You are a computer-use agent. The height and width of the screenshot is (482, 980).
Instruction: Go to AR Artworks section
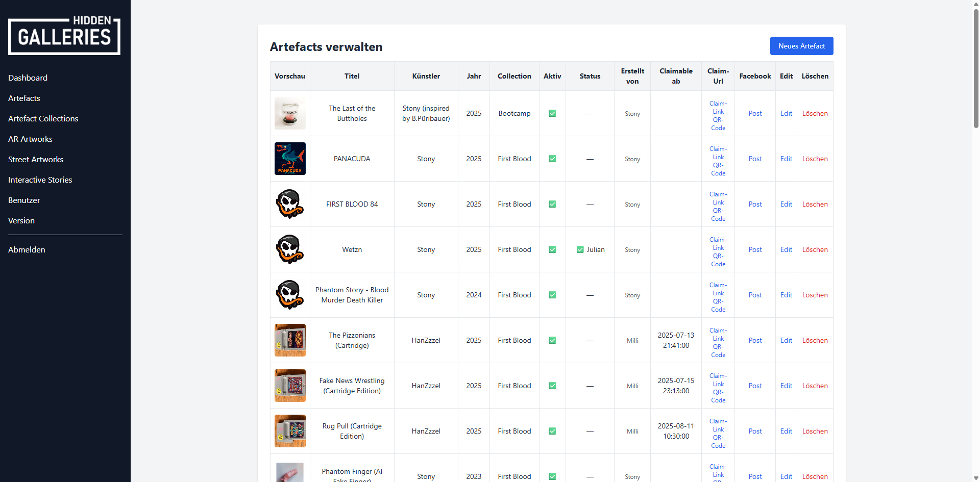(30, 139)
